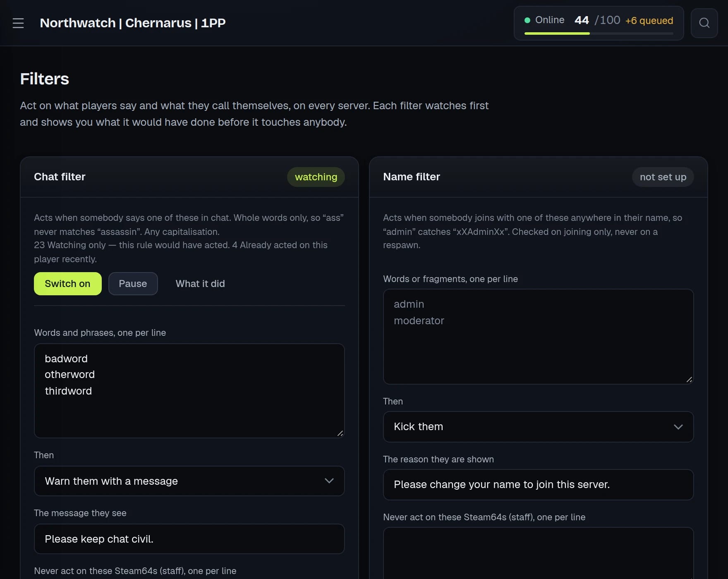Click the Name filter reason text field

click(538, 485)
